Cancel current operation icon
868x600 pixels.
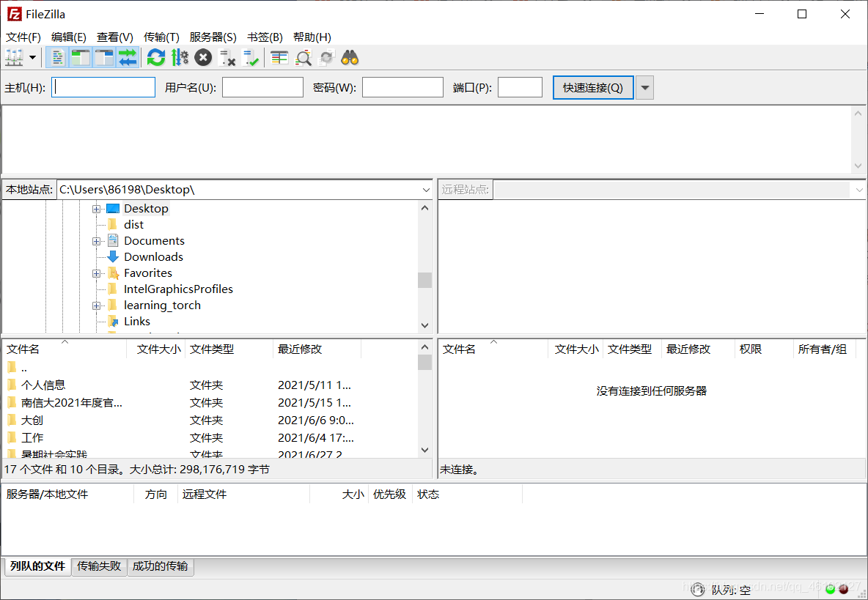tap(203, 58)
